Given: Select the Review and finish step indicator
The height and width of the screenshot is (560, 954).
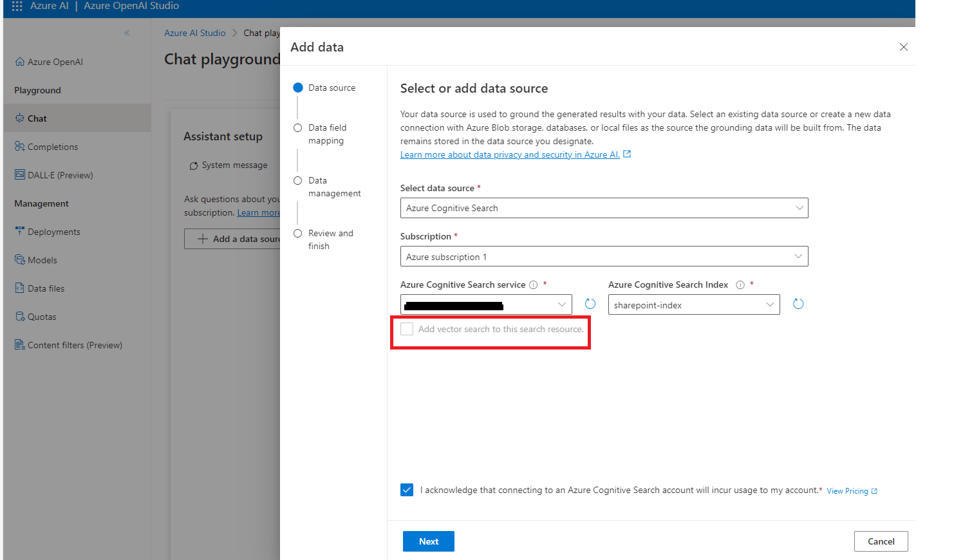Looking at the screenshot, I should [297, 234].
